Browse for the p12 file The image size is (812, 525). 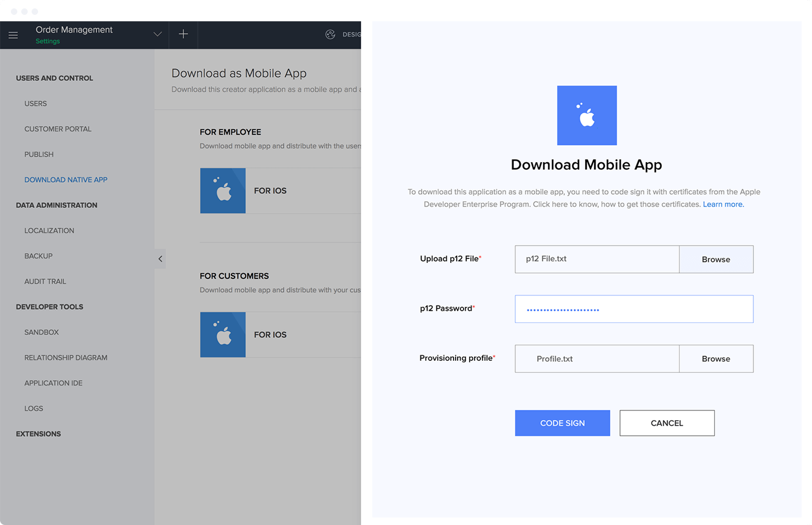point(716,259)
